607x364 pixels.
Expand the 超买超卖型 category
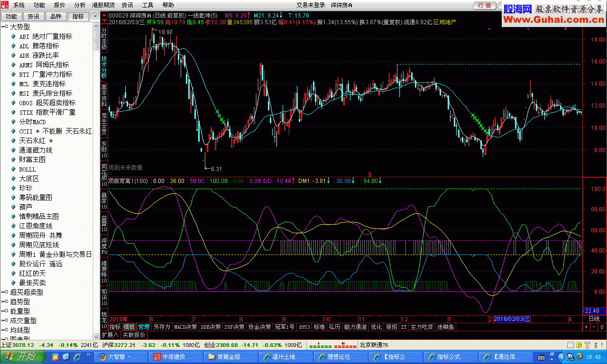5,292
